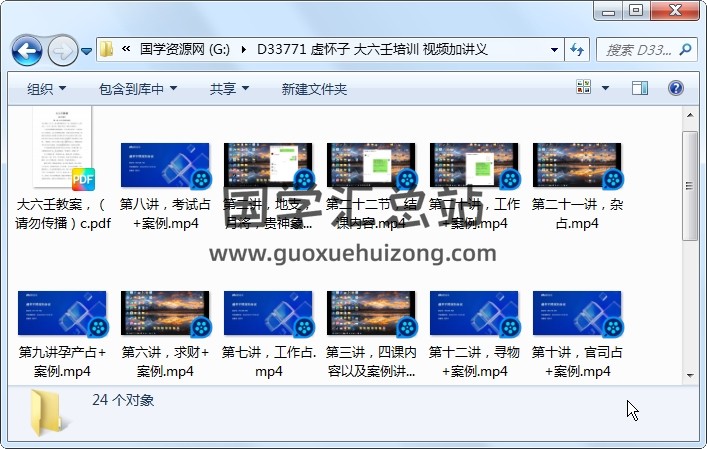Select video 第十讲，官司占+案例.mp4 thumbnail

tap(577, 313)
